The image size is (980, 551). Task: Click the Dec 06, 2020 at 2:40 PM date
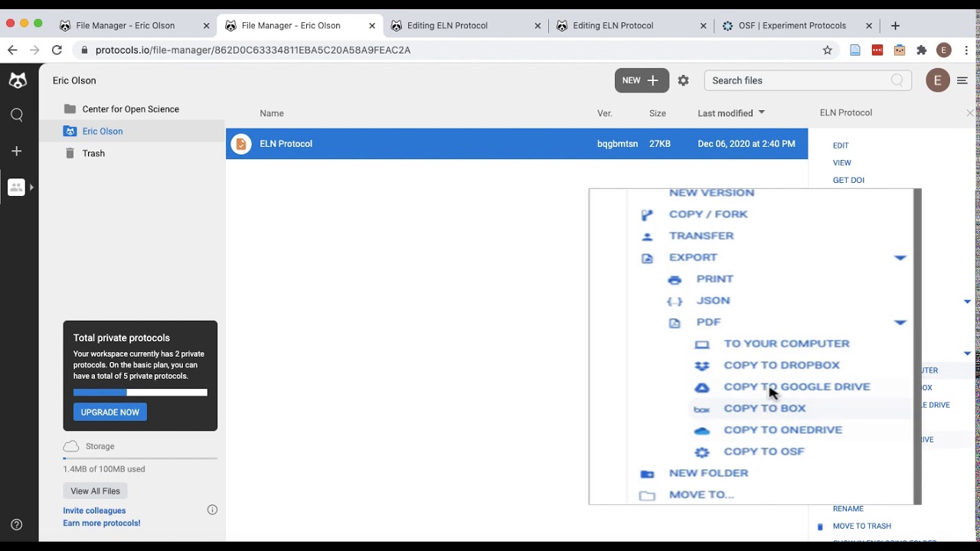746,144
